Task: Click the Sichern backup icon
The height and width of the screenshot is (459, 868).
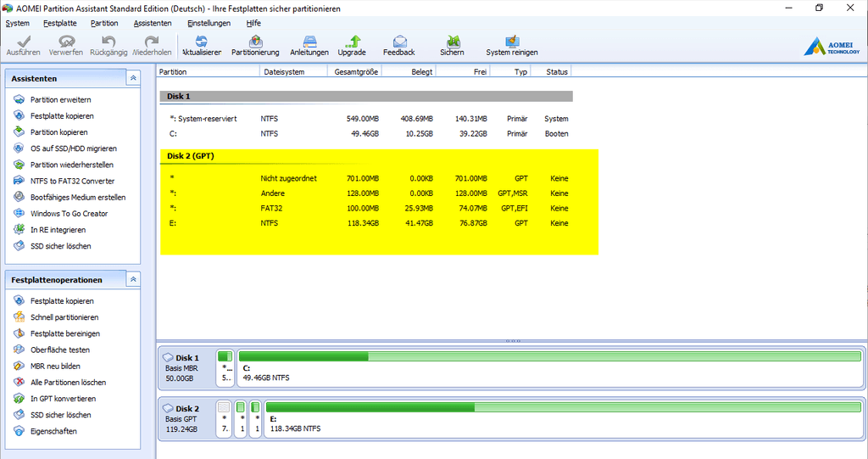Action: 453,42
